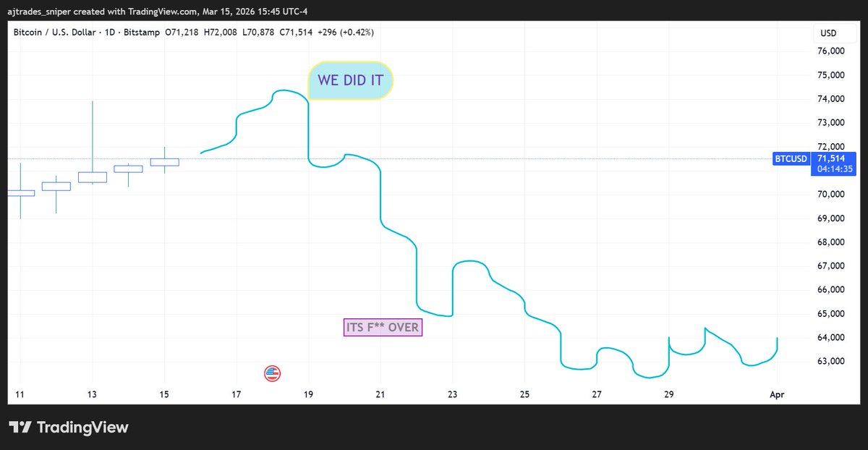Click the 66,000 price axis label
Image resolution: width=868 pixels, height=450 pixels.
830,290
